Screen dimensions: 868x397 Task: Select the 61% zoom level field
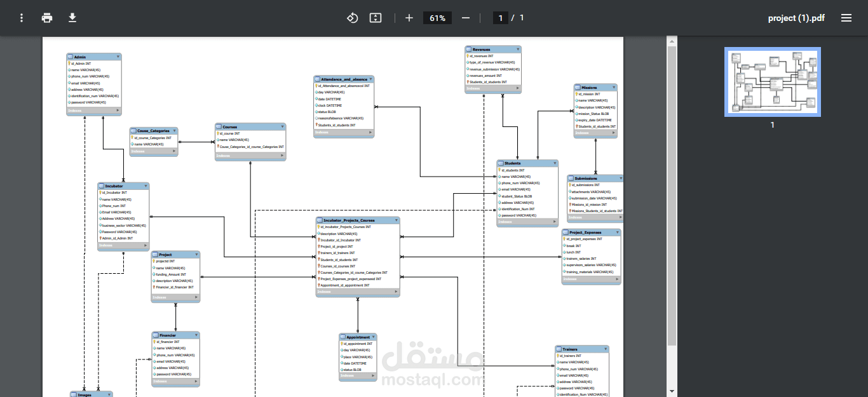tap(437, 18)
